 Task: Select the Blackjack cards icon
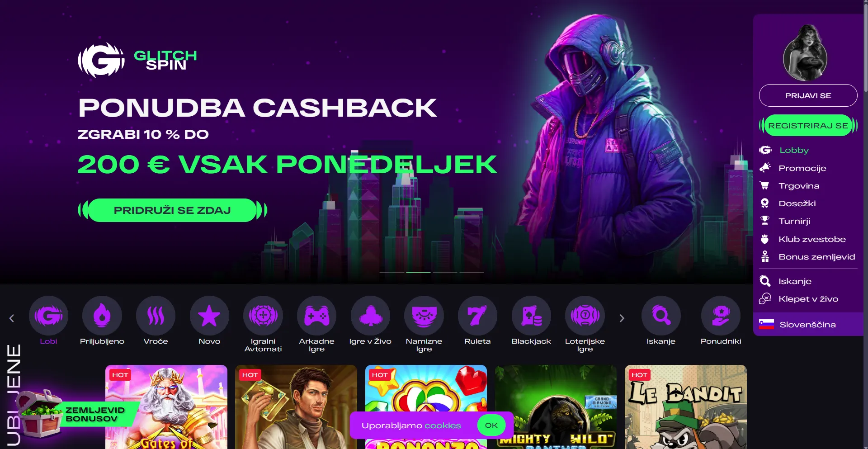tap(531, 316)
